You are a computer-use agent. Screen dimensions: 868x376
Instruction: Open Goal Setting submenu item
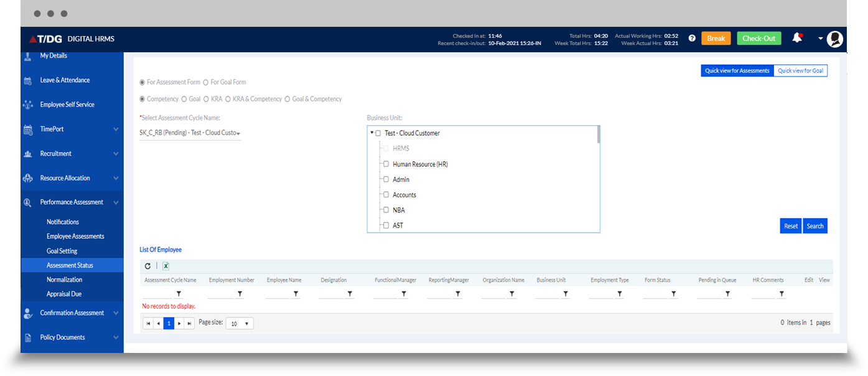click(x=62, y=251)
